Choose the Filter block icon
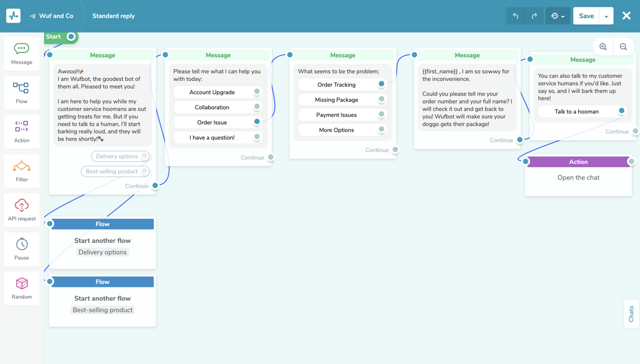 [21, 166]
